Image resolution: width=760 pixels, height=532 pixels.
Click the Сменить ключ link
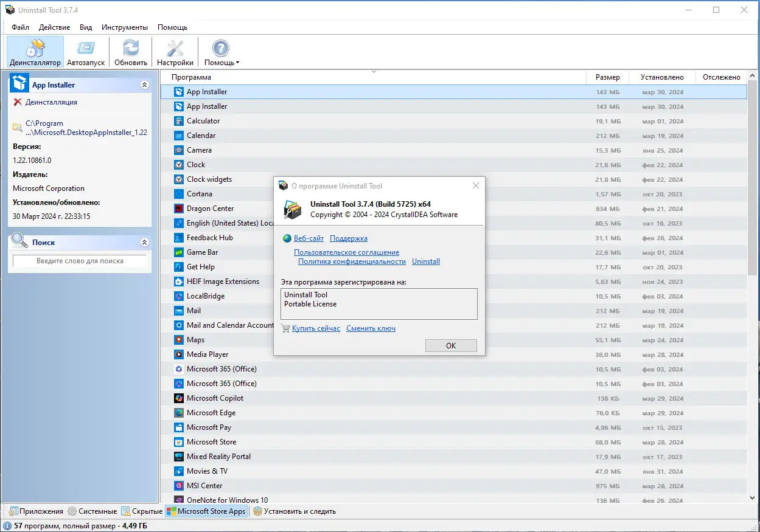[x=371, y=328]
